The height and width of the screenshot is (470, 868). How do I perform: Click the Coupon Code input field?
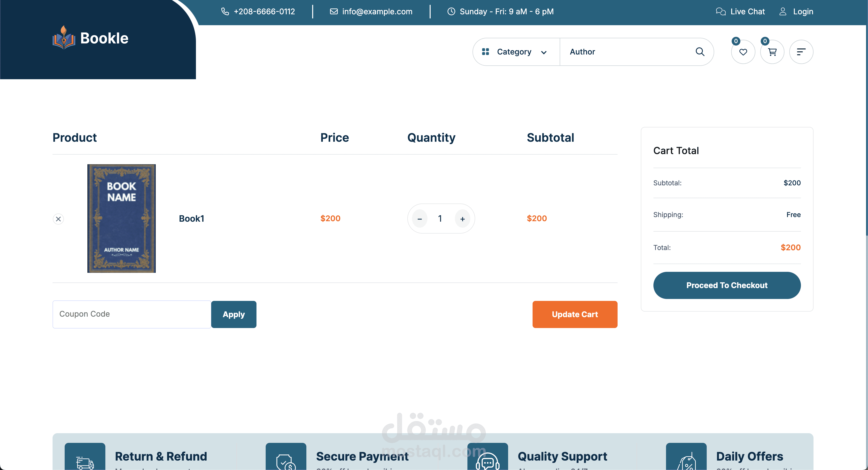[132, 314]
